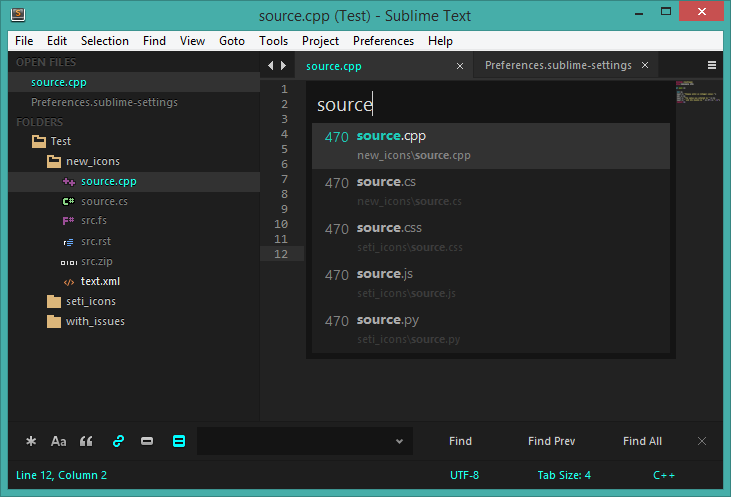Open the View menu
Screen dimensions: 731x497
pos(192,41)
